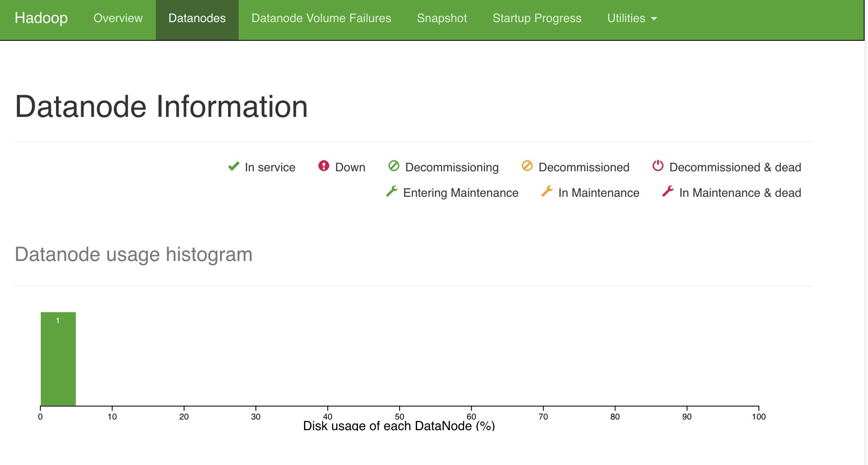Viewport: 868px width, 465px height.
Task: Click the 70 tick label on axis
Action: [543, 417]
